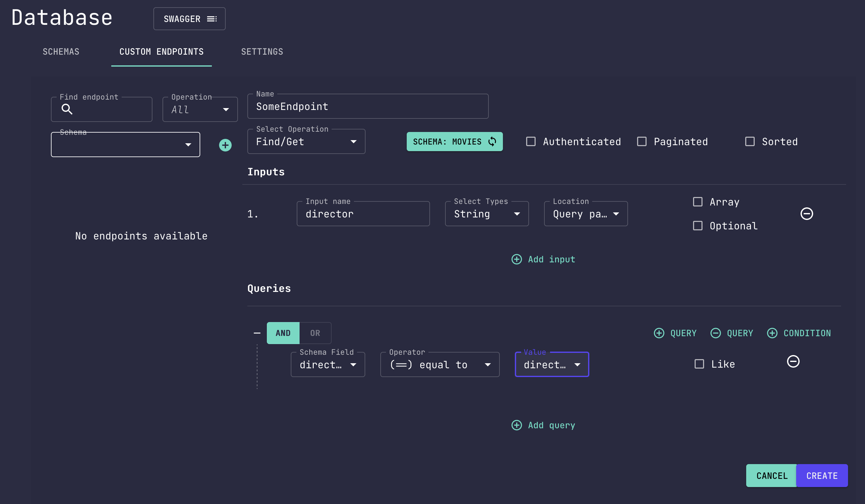This screenshot has width=865, height=504.
Task: Open the Value dropdown in the condition
Action: 552,365
